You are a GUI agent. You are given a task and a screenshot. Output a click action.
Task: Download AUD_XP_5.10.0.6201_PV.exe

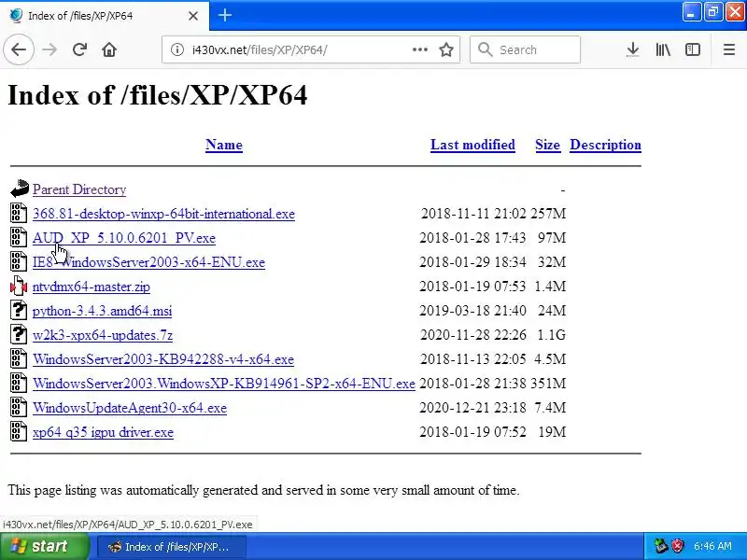click(x=124, y=238)
